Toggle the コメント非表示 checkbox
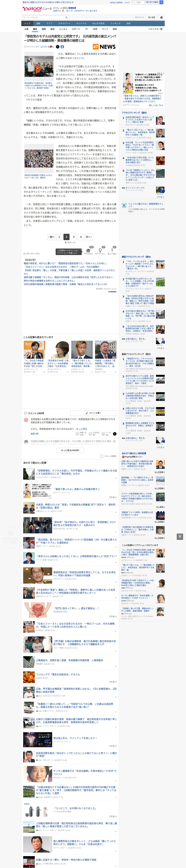Screen dimensions: 186x868 pos(102,456)
